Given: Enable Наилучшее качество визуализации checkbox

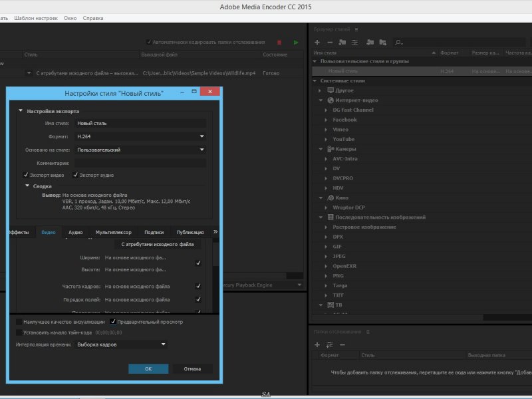Looking at the screenshot, I should [x=19, y=322].
